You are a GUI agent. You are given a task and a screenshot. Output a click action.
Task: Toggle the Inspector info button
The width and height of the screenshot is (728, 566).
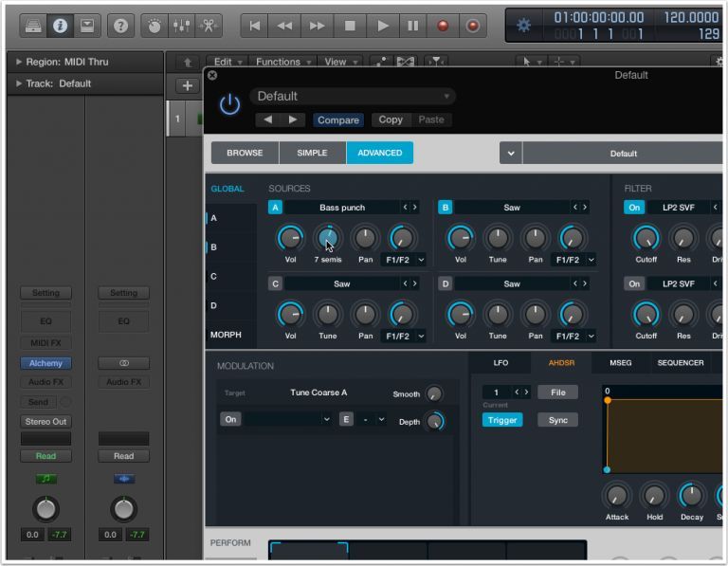pyautogui.click(x=60, y=26)
